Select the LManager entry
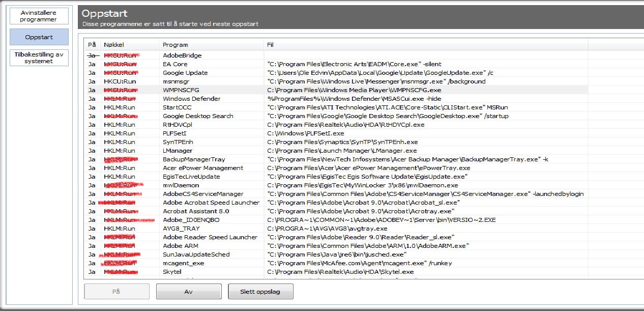The width and height of the screenshot is (644, 311). click(x=178, y=151)
